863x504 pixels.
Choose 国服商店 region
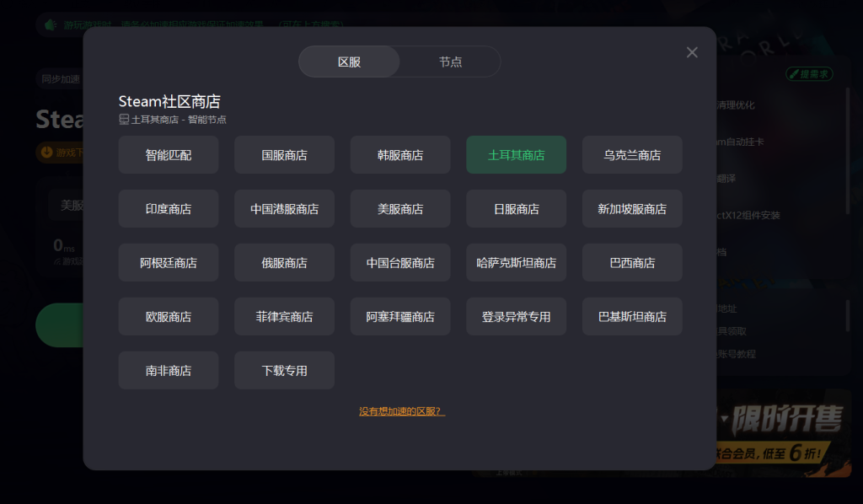[285, 155]
